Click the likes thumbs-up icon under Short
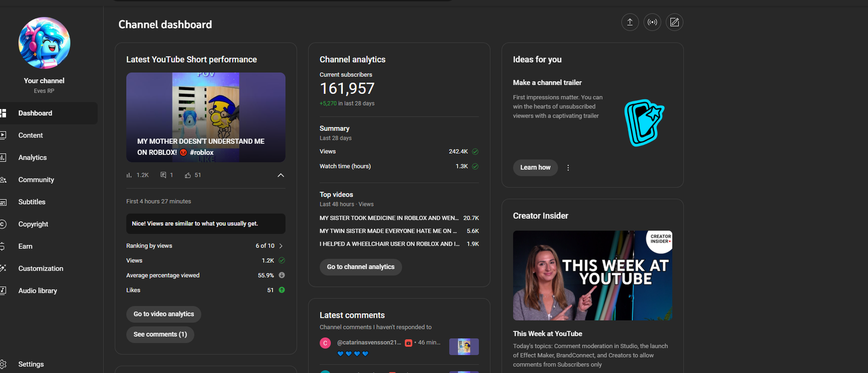The image size is (868, 373). (x=188, y=175)
